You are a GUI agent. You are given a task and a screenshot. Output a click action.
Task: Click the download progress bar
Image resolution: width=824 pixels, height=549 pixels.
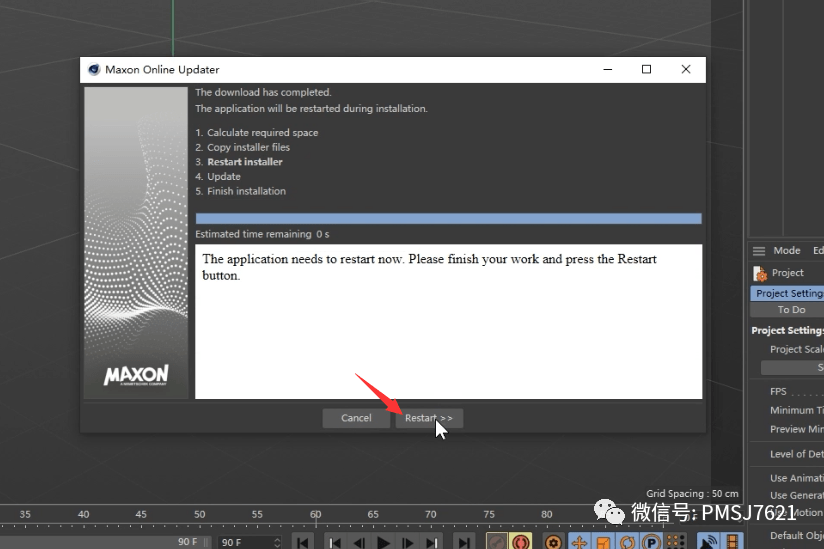[x=448, y=218]
